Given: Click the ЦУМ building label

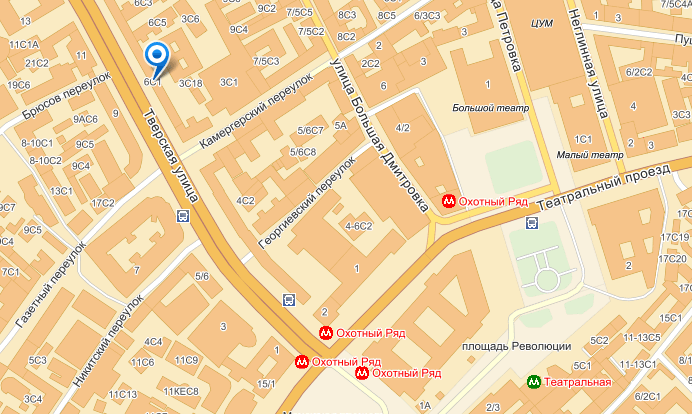Looking at the screenshot, I should click(542, 23).
